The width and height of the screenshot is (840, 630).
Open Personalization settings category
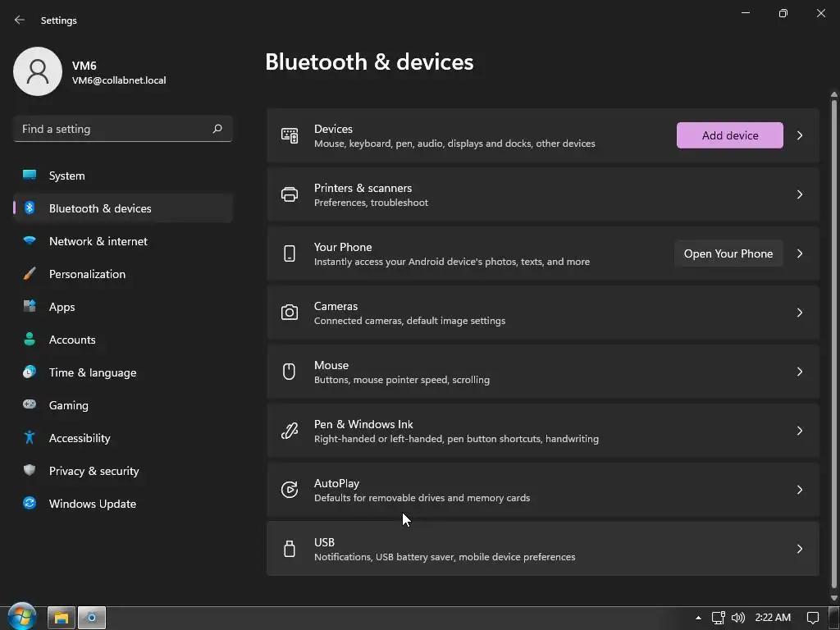[x=123, y=274]
